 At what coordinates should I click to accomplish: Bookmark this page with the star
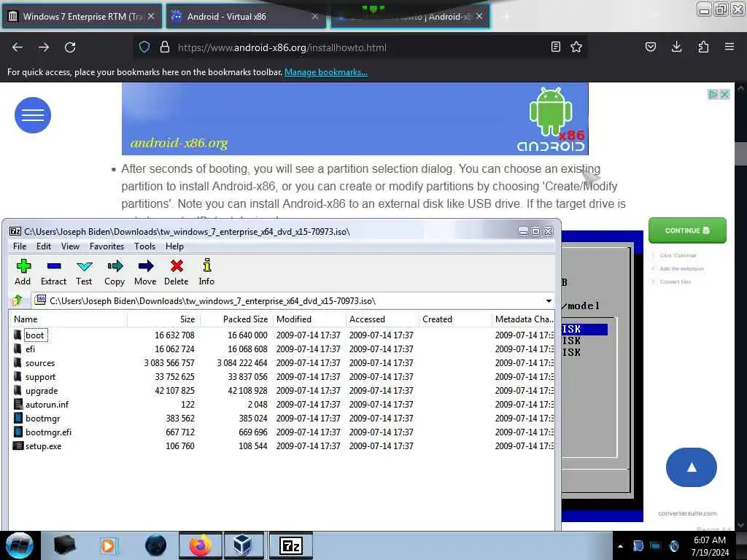coord(576,47)
